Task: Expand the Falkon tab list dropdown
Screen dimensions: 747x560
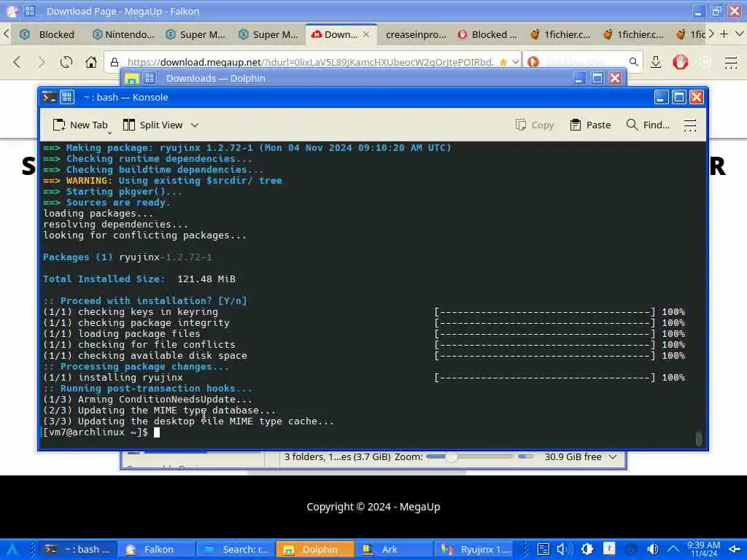Action: (740, 34)
